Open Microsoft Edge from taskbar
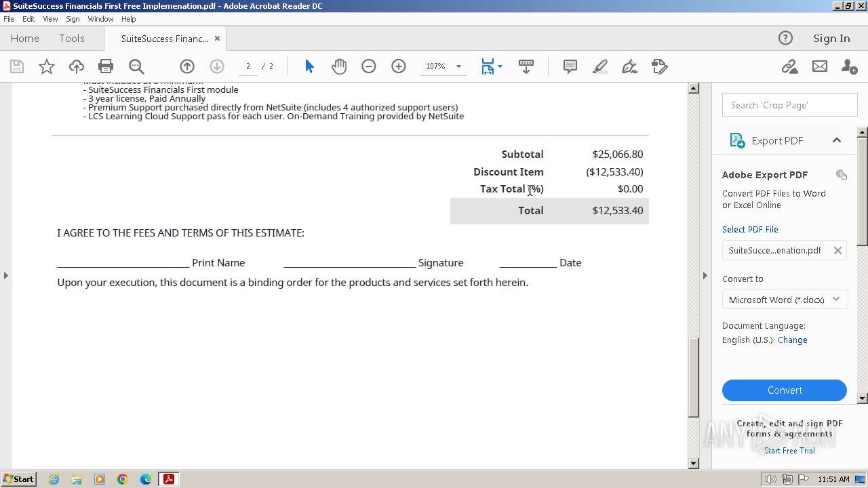868x488 pixels. coord(146,479)
